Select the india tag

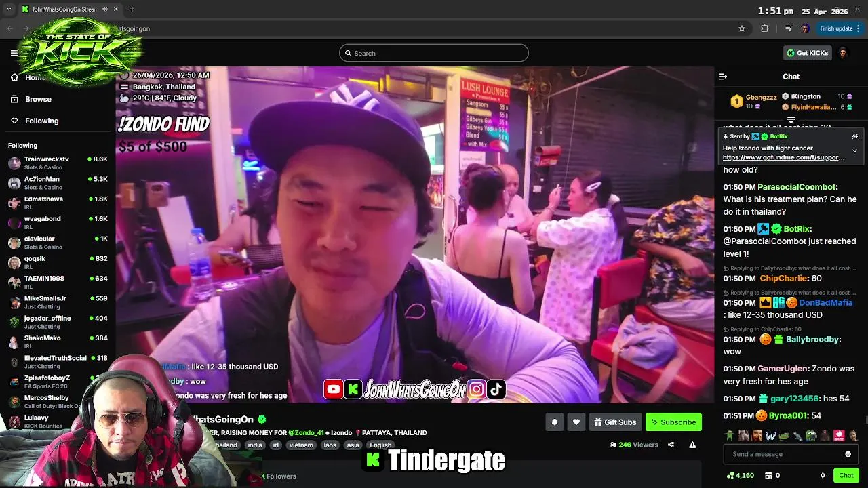(x=255, y=445)
